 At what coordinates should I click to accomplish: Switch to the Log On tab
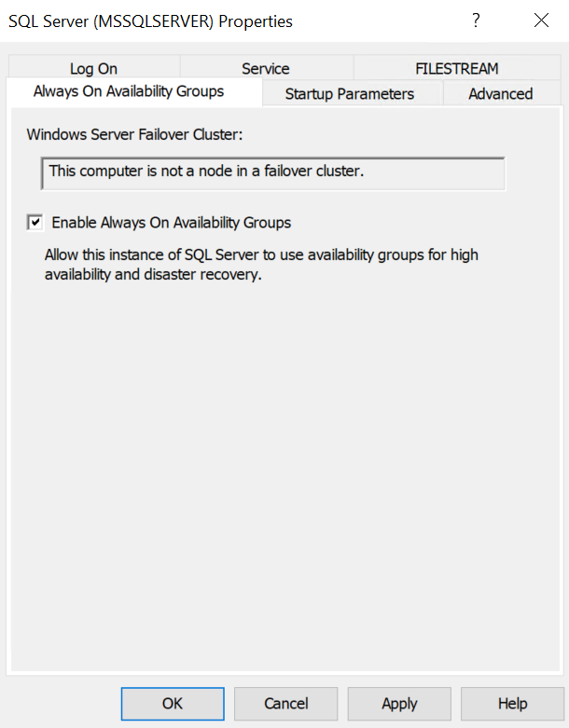94,68
